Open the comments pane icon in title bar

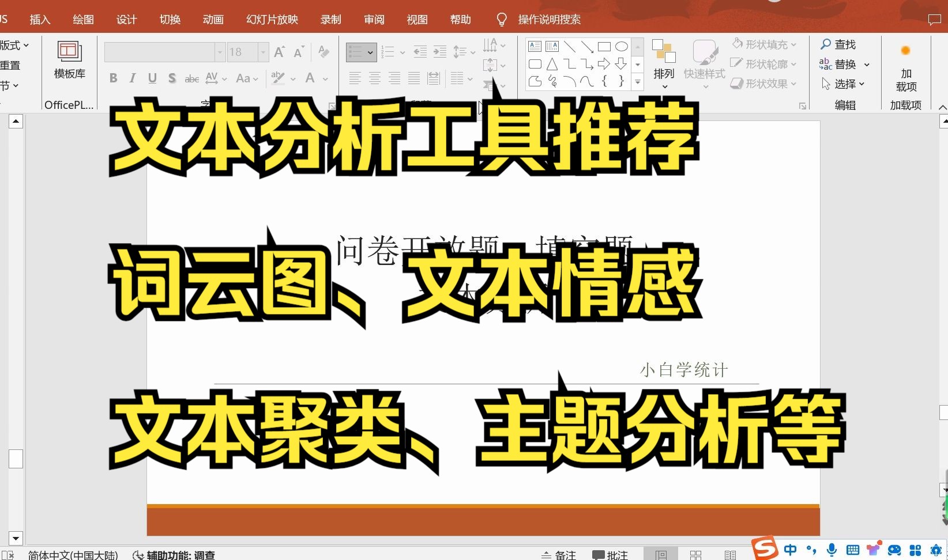point(934,20)
